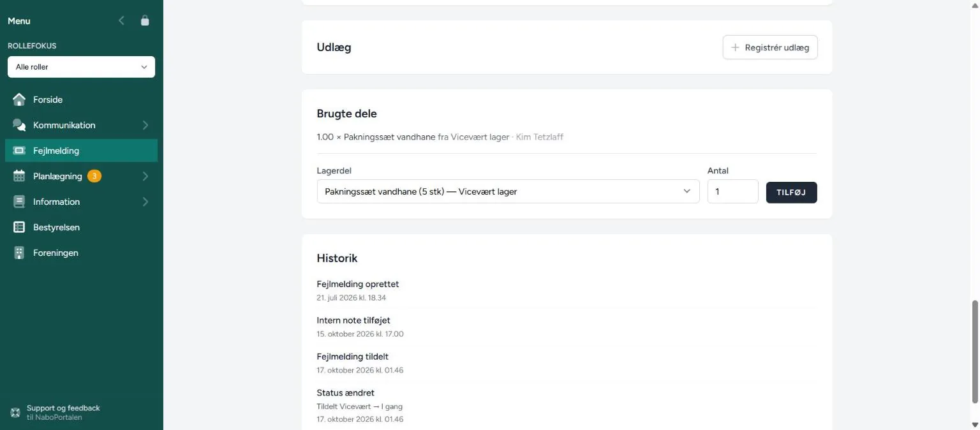The height and width of the screenshot is (430, 980).
Task: Open Fejlmelding in the menu
Action: pyautogui.click(x=81, y=151)
